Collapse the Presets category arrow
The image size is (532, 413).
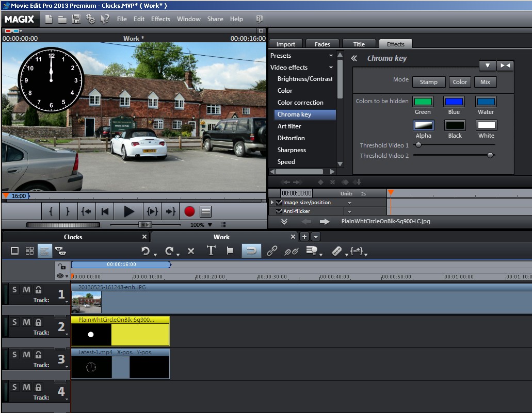(331, 56)
